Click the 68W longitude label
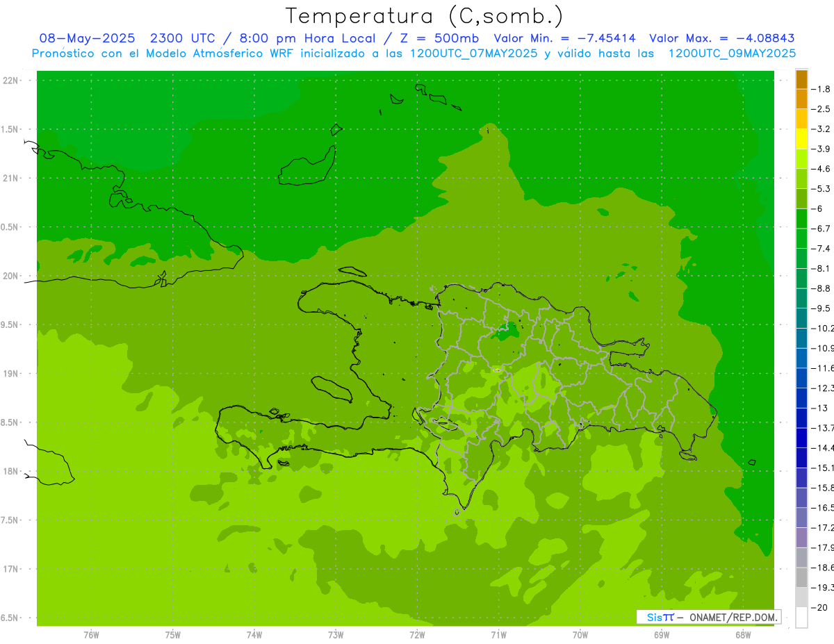This screenshot has width=834, height=644. point(743,635)
